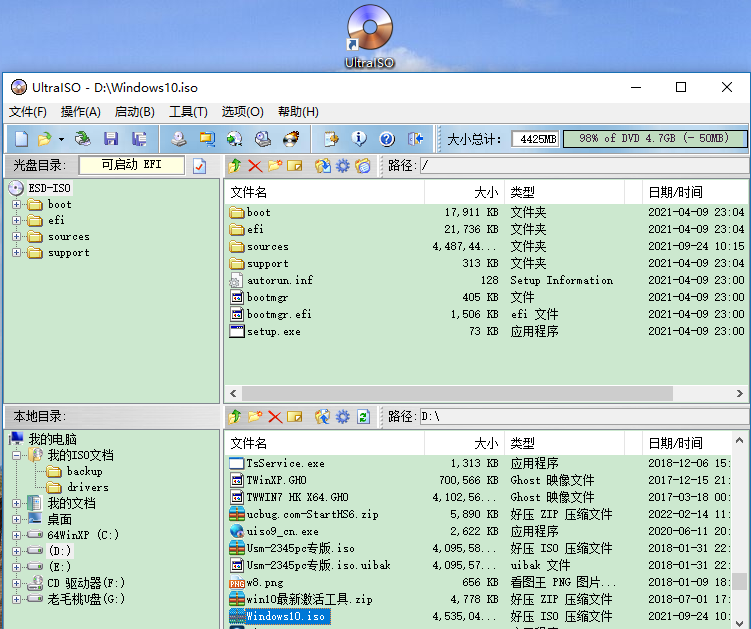751x629 pixels.
Task: Click the ISO list horizontal scrollbar right arrow
Action: tap(740, 394)
